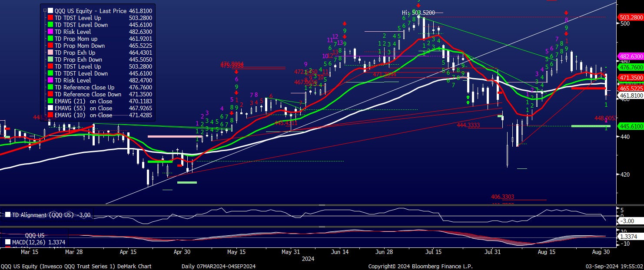Click the light green TD Prop Exh Down swatch
This screenshot has width=644, height=270.
click(51, 59)
